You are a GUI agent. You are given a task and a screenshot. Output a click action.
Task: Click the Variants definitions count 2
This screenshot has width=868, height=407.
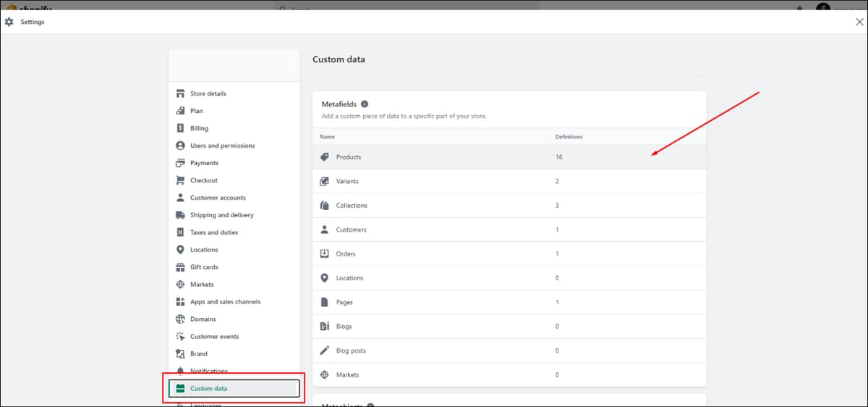point(557,181)
